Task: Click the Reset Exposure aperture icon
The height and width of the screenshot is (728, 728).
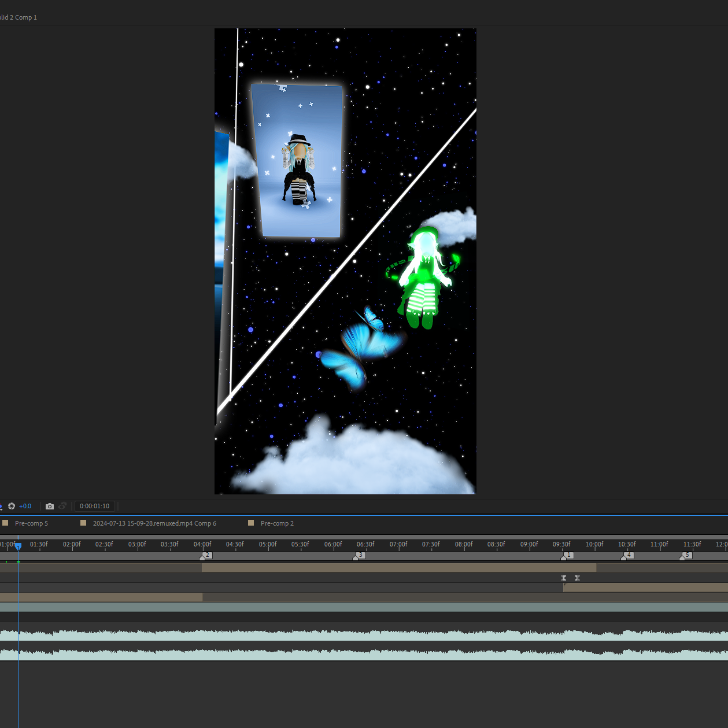Action: pos(12,506)
